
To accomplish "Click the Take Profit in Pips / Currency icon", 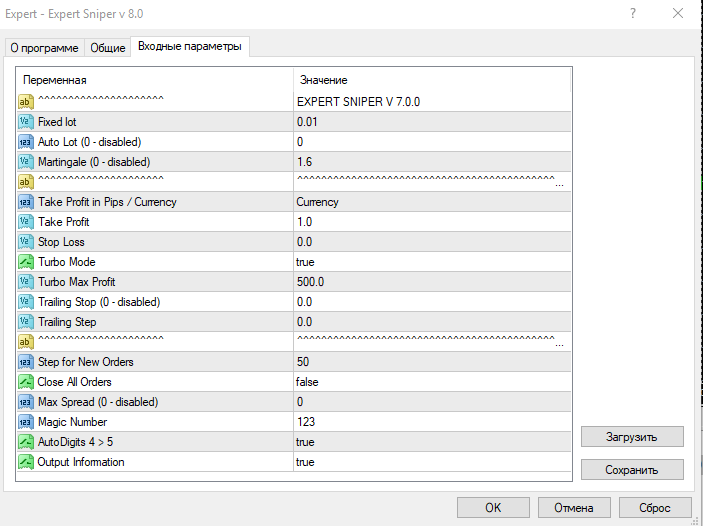I will coord(27,202).
